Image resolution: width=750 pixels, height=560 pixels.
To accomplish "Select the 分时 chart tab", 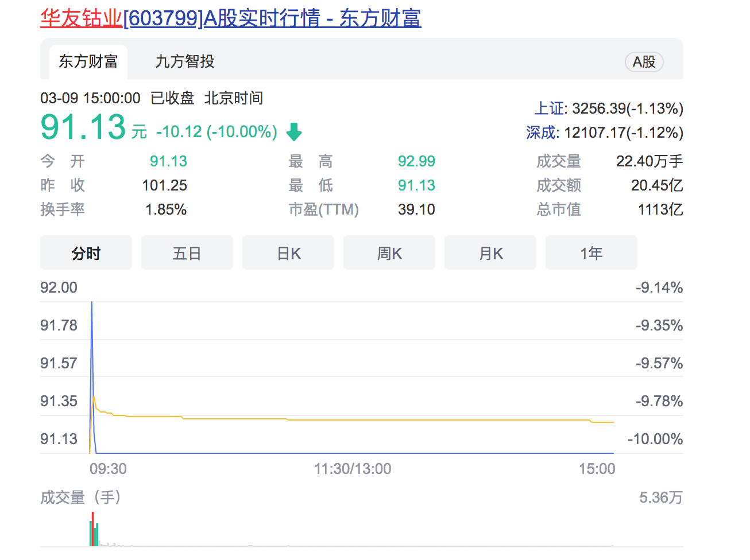I will pos(86,252).
